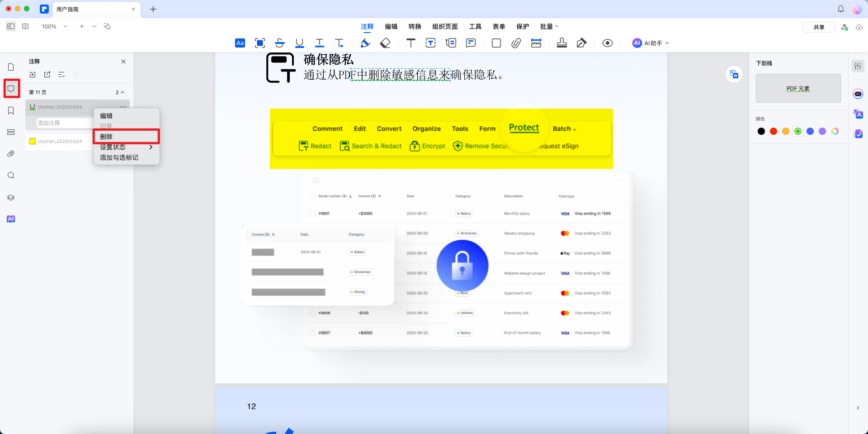
Task: Expand 设置状态 submenu
Action: click(126, 147)
